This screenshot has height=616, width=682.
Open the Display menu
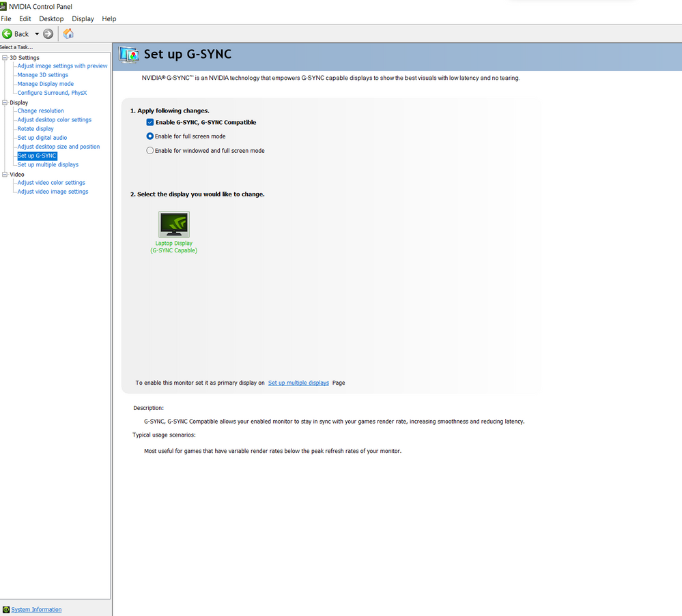(83, 18)
